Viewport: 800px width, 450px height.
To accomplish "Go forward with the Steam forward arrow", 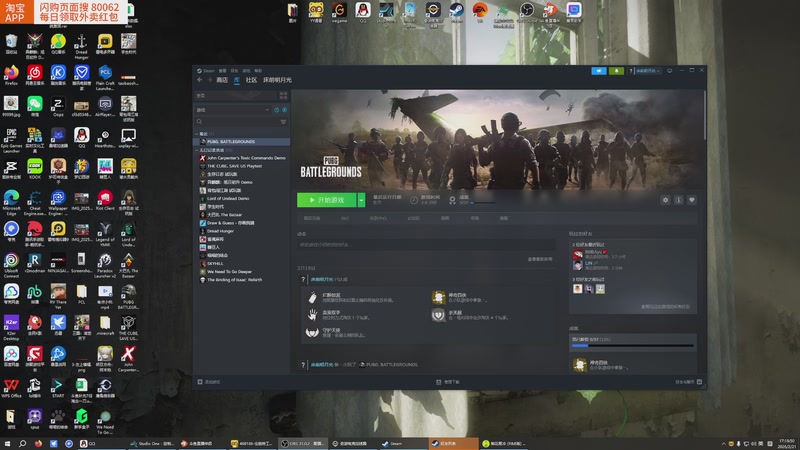I will click(209, 80).
